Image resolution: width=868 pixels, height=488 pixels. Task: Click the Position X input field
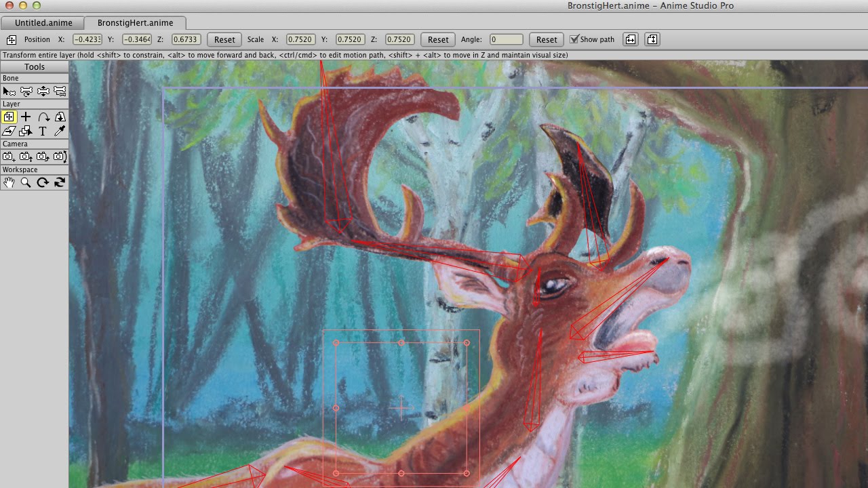87,39
